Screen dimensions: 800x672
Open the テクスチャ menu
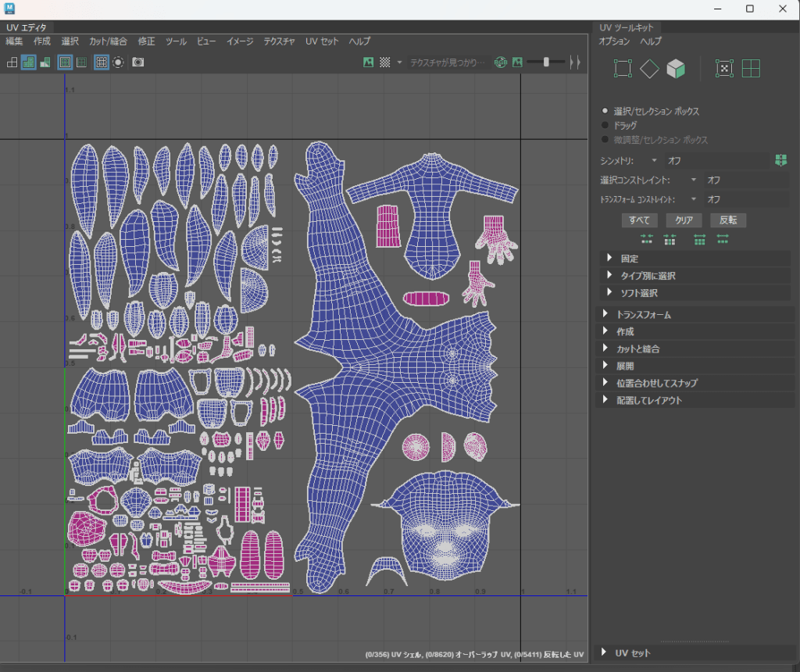point(279,41)
